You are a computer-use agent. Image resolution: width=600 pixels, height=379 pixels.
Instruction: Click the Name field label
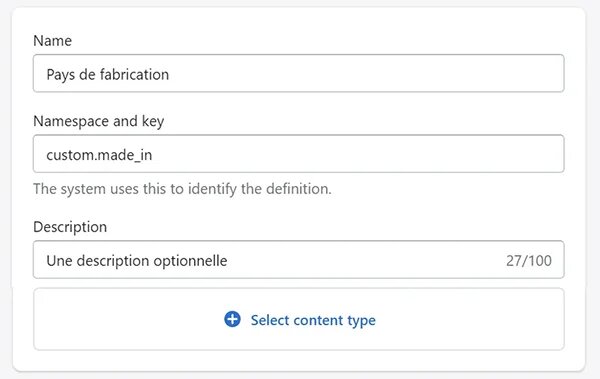(x=52, y=41)
